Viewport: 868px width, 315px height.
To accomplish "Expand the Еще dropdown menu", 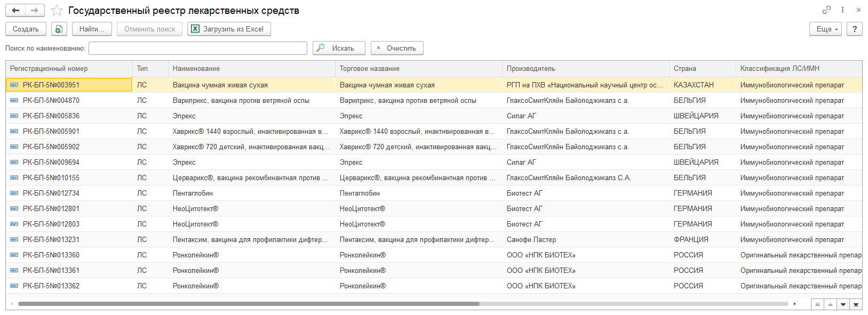I will point(825,29).
